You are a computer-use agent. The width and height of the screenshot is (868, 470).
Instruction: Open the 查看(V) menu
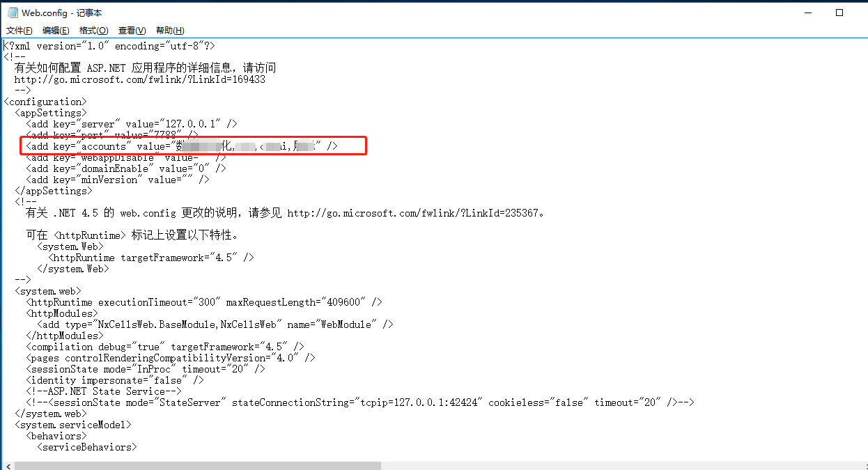pyautogui.click(x=132, y=31)
